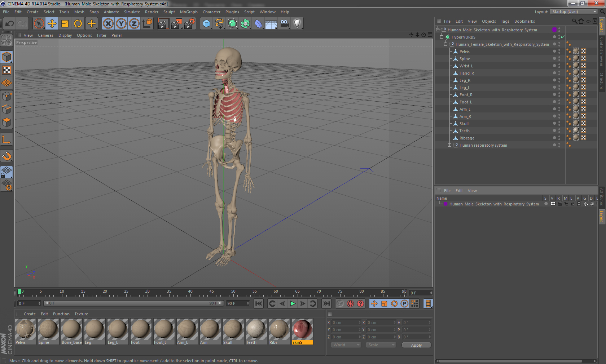Screen dimensions: 606x364
Task: Collapse Human_Male_Skeleton root object tree
Action: pyautogui.click(x=438, y=30)
